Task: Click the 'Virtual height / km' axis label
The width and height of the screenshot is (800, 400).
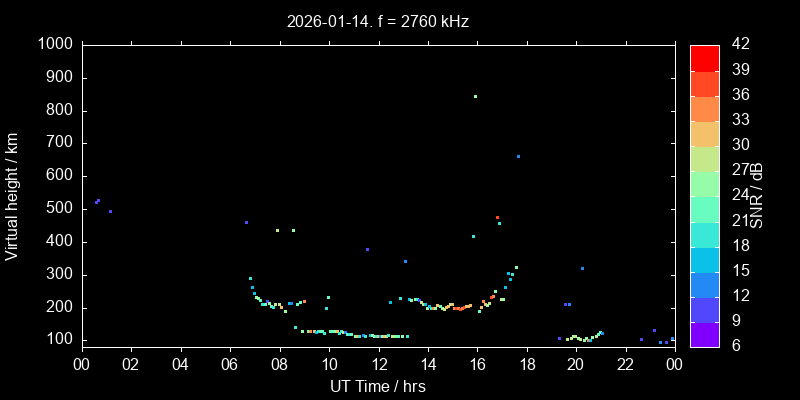Action: coord(12,195)
